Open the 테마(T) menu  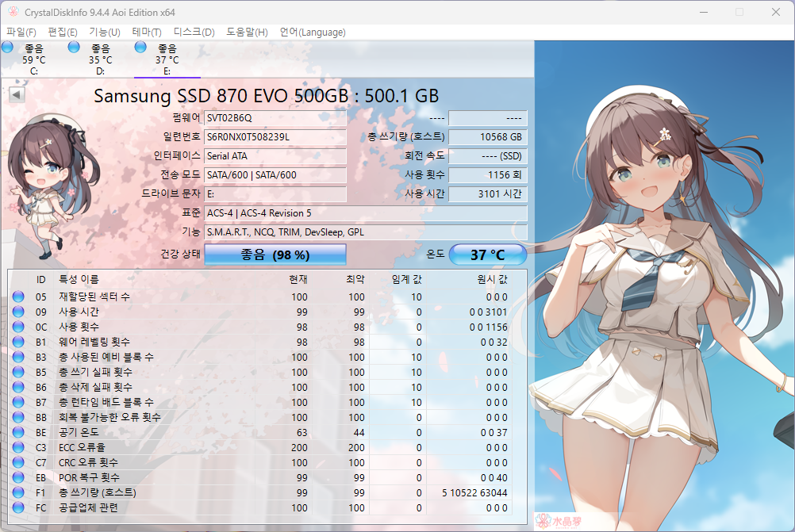click(147, 33)
